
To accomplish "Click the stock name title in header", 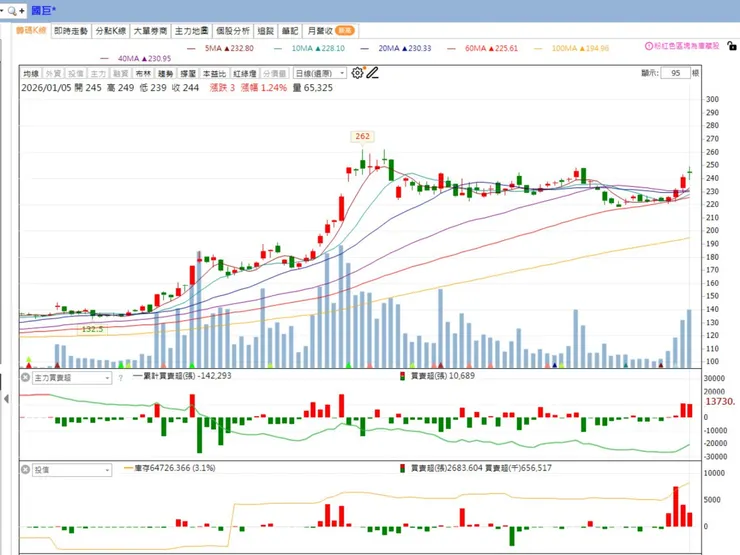I will (x=43, y=10).
